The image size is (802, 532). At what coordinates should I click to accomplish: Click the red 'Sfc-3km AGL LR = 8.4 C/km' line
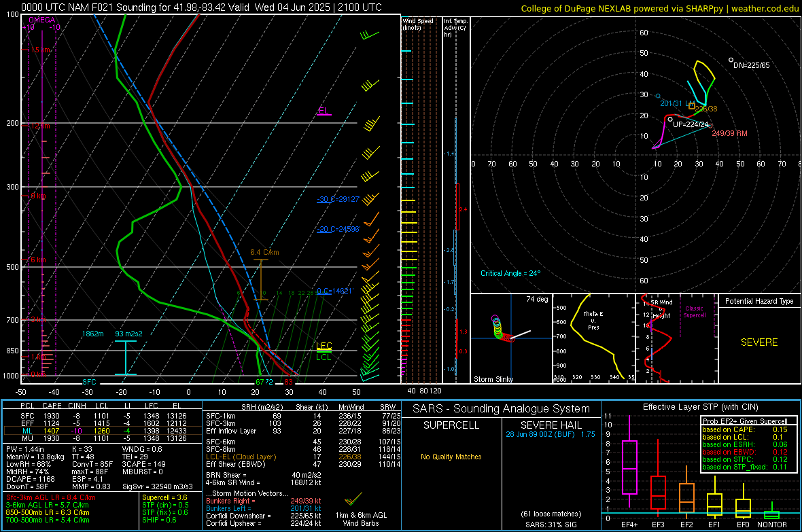tap(51, 498)
